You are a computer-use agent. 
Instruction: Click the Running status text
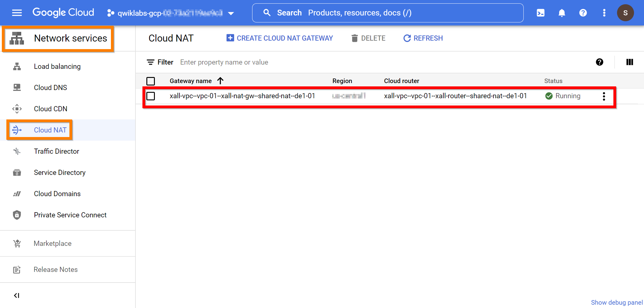[x=568, y=96]
